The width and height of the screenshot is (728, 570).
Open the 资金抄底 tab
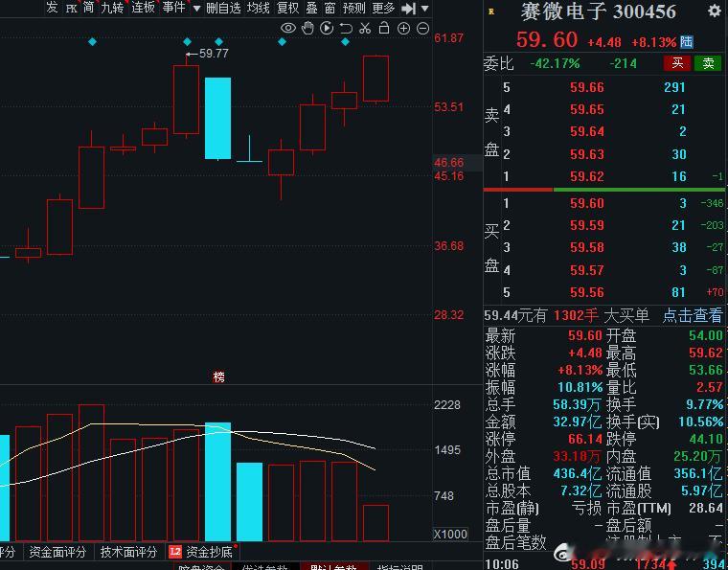(x=209, y=552)
